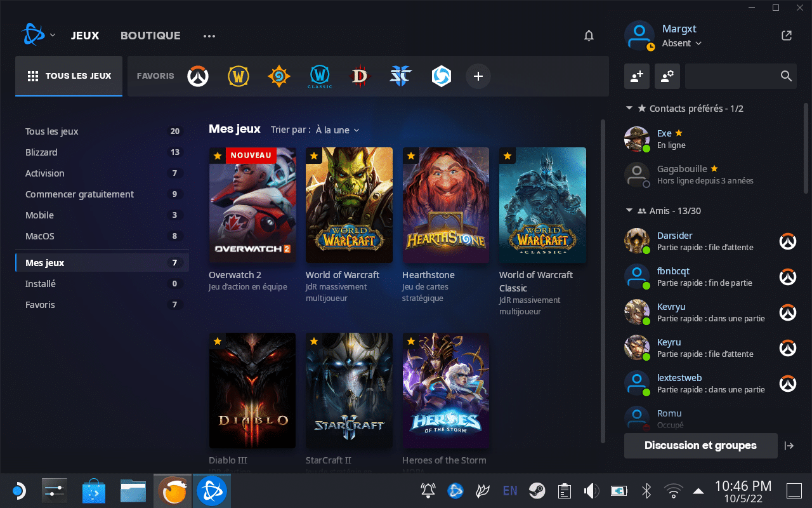This screenshot has height=508, width=812.
Task: Toggle favorite star beside Exe contact
Action: (x=679, y=133)
